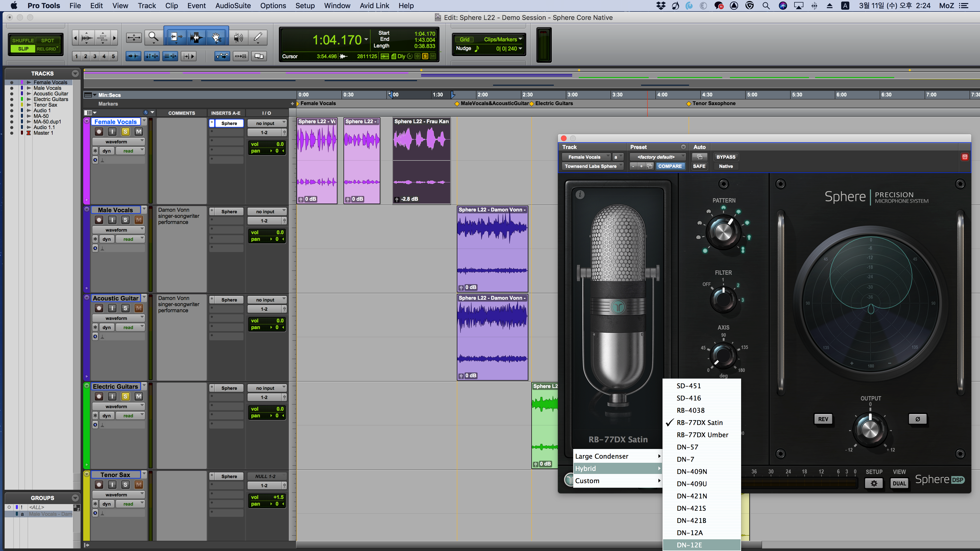This screenshot has height=551, width=980.
Task: Open the Track menu
Action: pos(147,6)
